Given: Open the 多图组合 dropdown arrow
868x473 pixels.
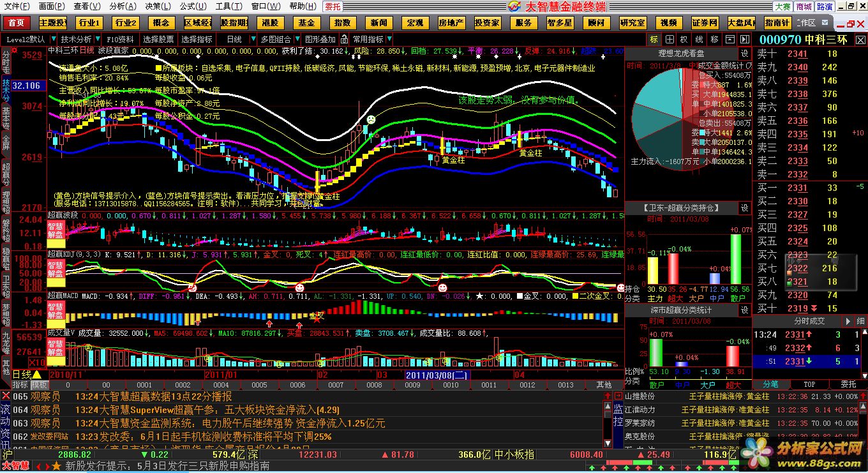Looking at the screenshot, I should coord(297,39).
